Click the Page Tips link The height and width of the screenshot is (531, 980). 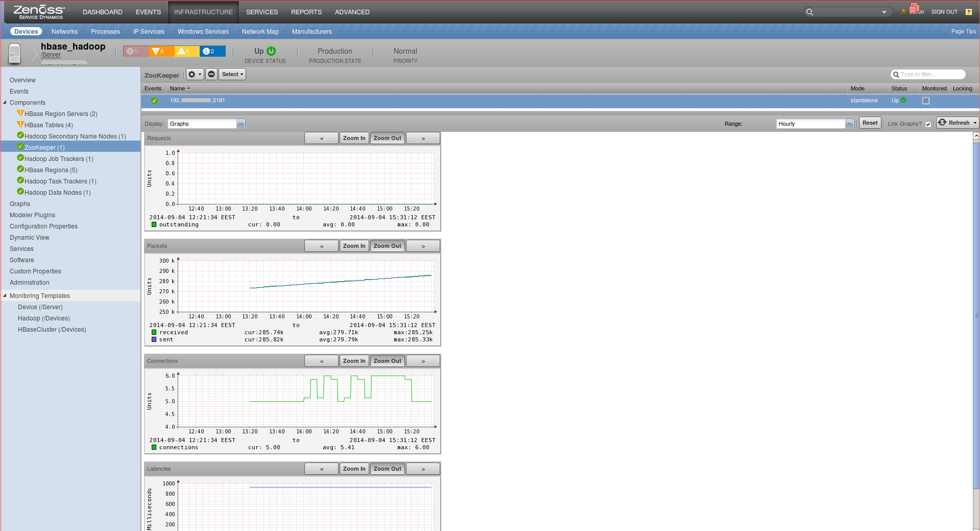coord(964,32)
